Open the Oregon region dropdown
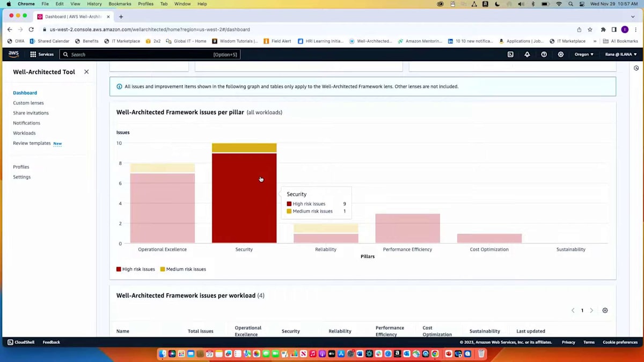This screenshot has width=644, height=362. click(x=584, y=54)
